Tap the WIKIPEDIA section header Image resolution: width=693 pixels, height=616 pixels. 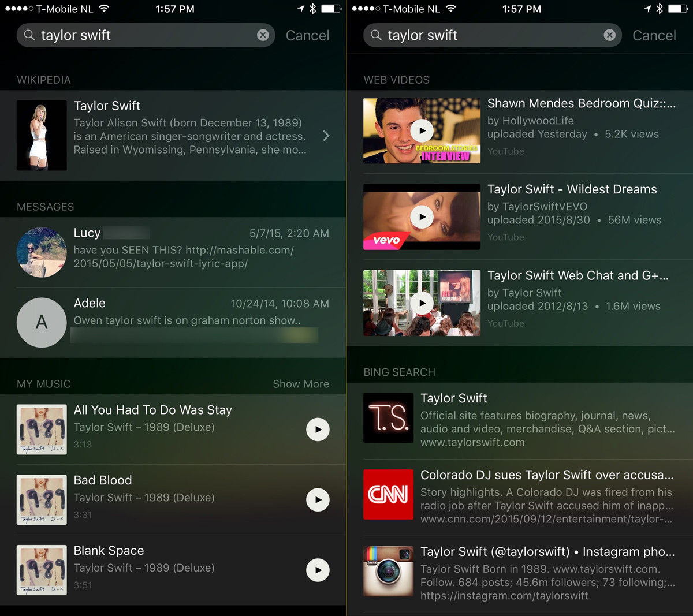click(44, 80)
